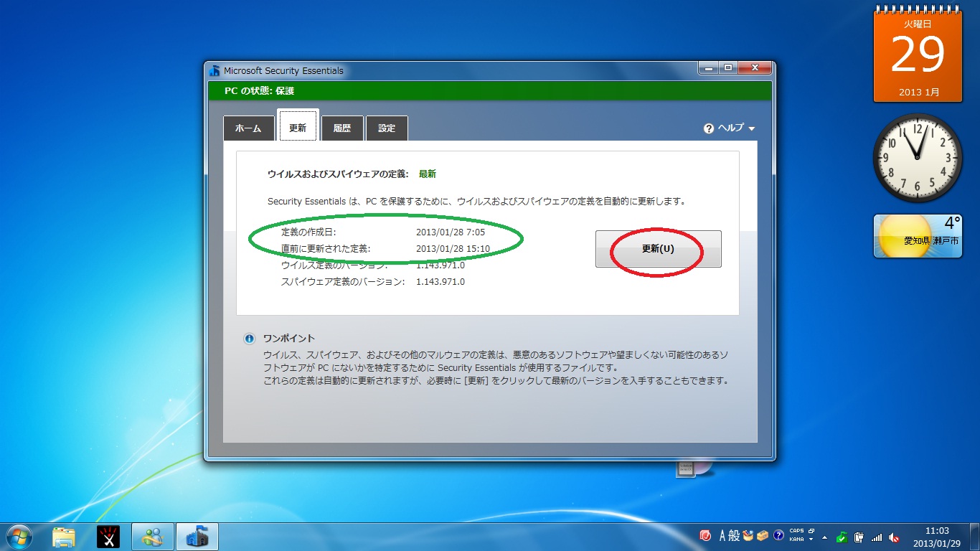980x551 pixels.
Task: Click the ワンポイント heading text
Action: click(x=289, y=339)
